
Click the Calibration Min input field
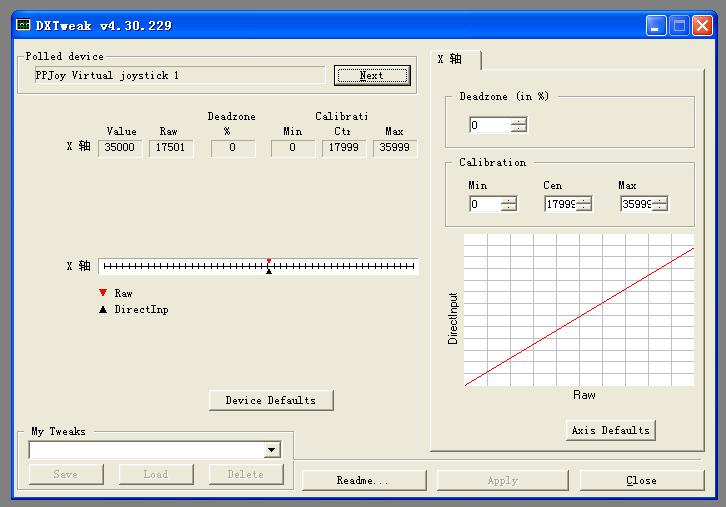tap(484, 204)
